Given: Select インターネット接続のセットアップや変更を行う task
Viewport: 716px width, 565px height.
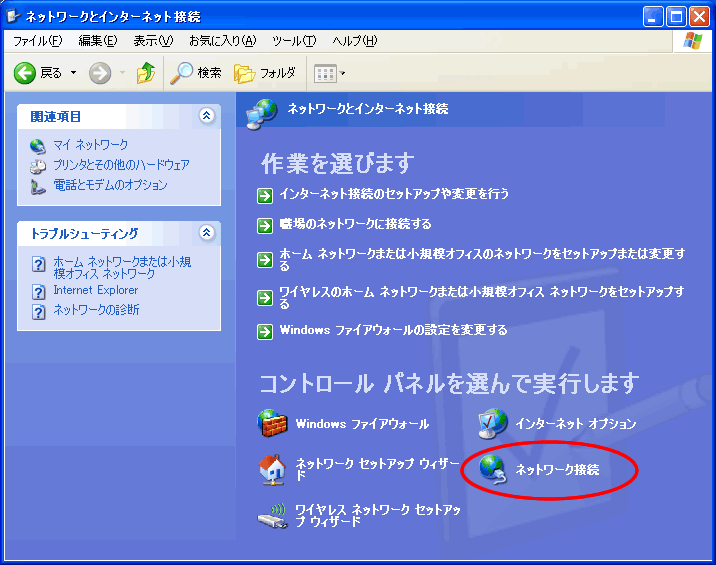Looking at the screenshot, I should click(394, 194).
